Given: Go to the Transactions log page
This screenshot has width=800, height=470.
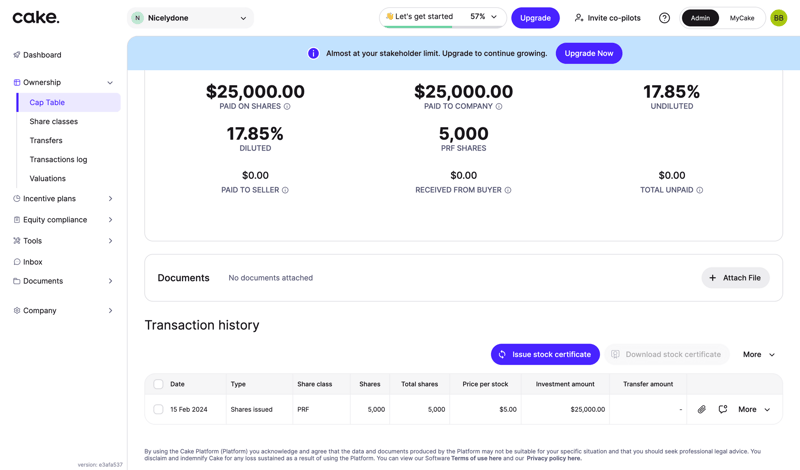Looking at the screenshot, I should [x=58, y=160].
